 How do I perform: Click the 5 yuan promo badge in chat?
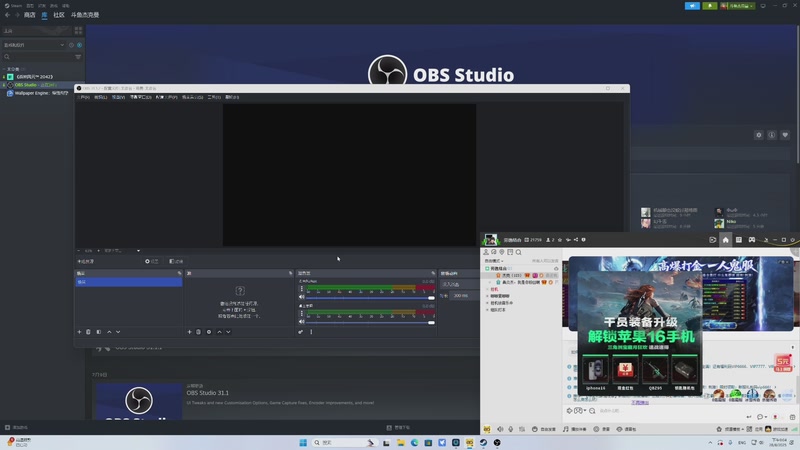coord(783,363)
